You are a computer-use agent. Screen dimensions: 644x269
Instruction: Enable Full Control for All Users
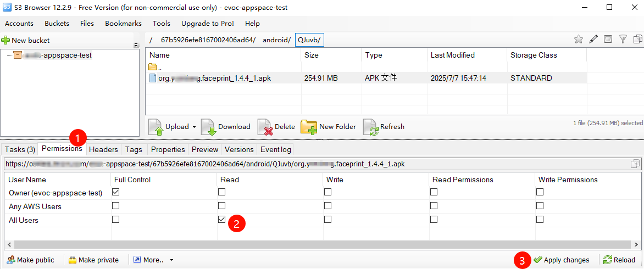[x=116, y=220]
